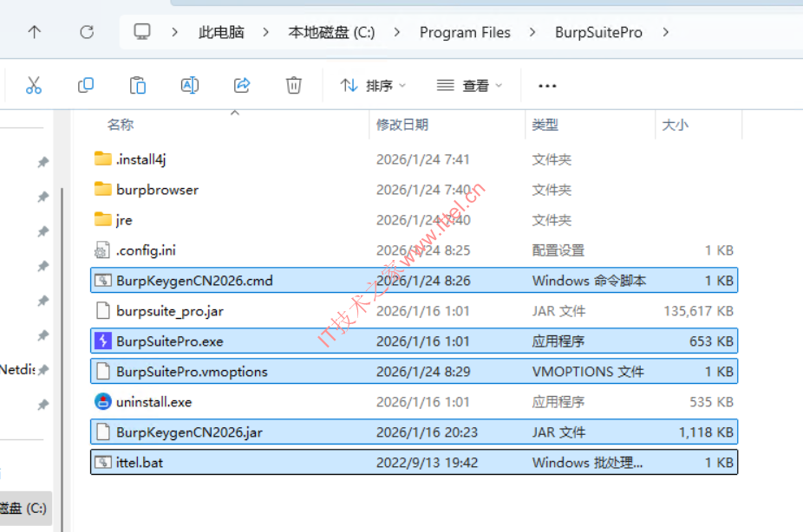
Task: Click the Copy icon in toolbar
Action: [x=86, y=85]
